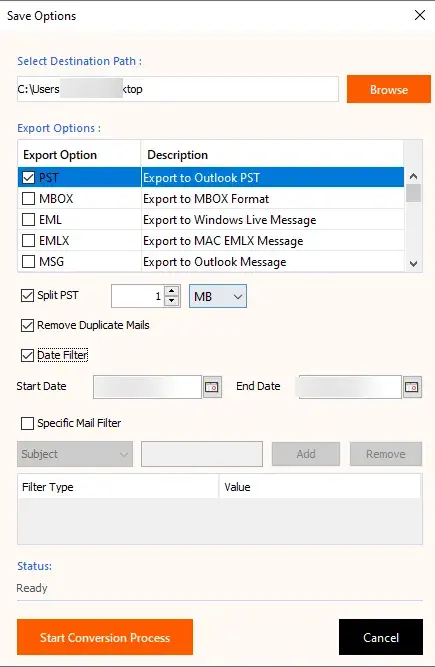Disable Remove Duplicate Mails
The height and width of the screenshot is (667, 435).
coord(27,325)
